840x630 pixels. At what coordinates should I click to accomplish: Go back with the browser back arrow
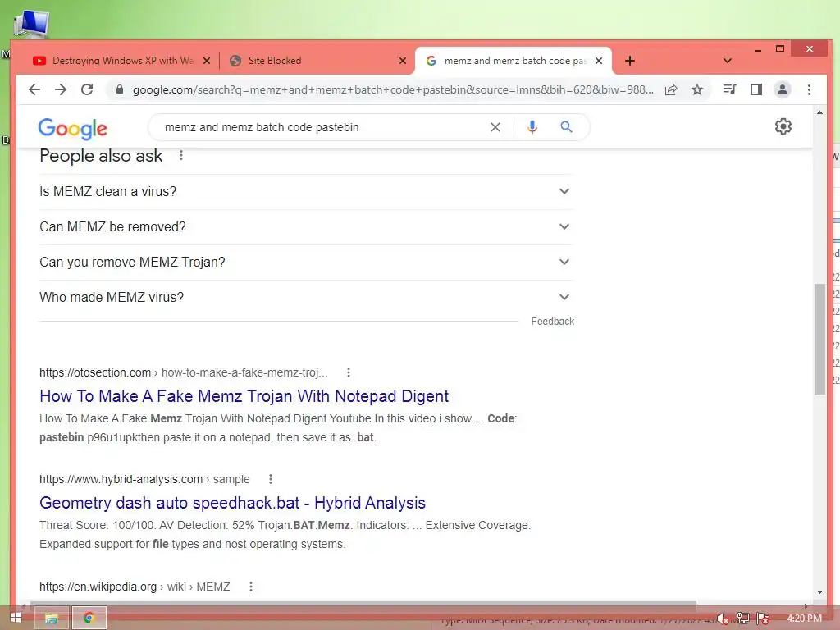pos(34,89)
